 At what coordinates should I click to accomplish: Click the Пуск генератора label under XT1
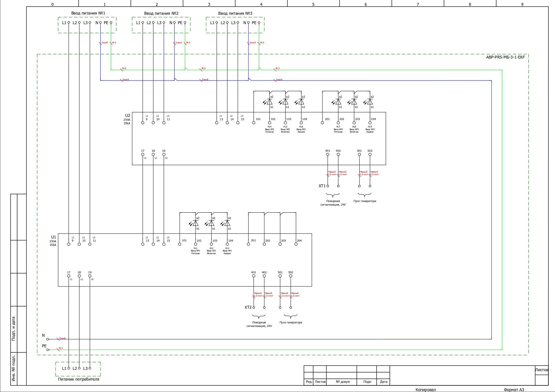(x=365, y=201)
